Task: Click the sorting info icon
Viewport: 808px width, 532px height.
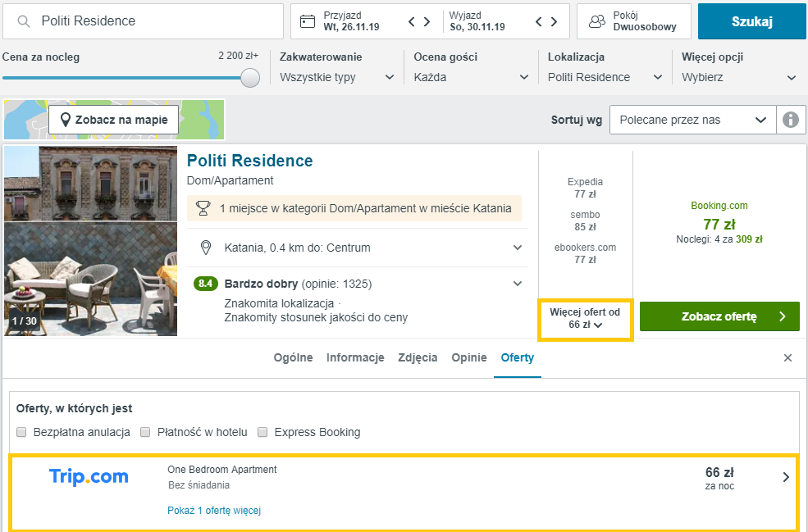Action: pyautogui.click(x=791, y=120)
